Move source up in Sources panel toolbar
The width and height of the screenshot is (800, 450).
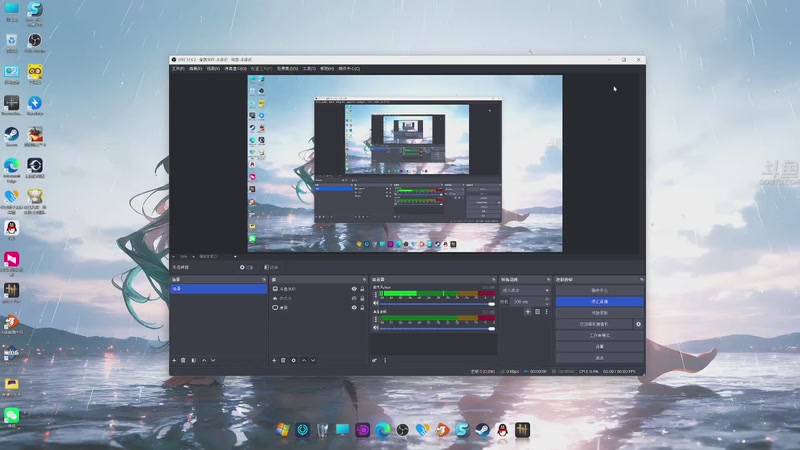pyautogui.click(x=304, y=360)
